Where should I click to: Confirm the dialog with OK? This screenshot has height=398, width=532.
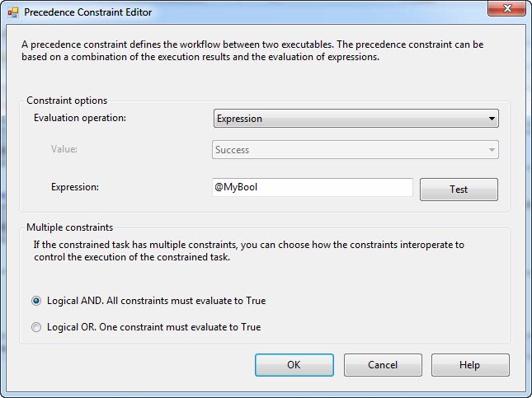[294, 365]
